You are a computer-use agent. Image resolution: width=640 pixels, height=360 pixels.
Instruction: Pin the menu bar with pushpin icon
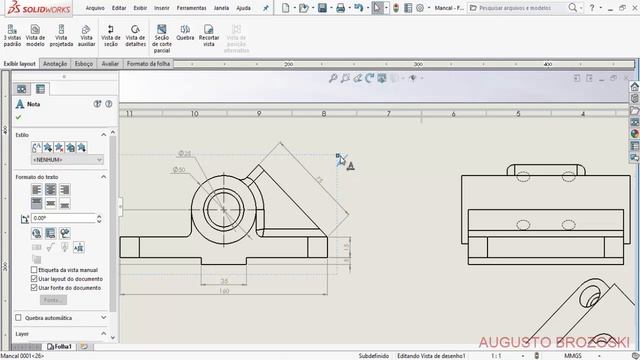[x=266, y=8]
